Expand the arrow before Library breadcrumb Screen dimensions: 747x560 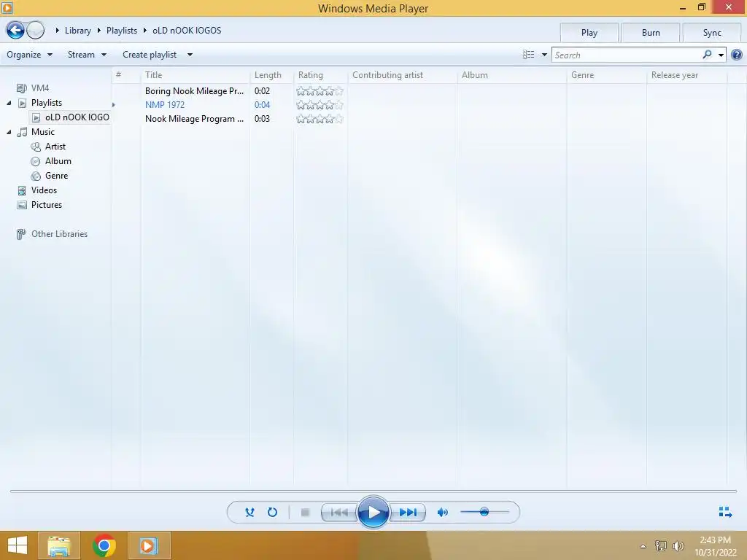point(57,31)
